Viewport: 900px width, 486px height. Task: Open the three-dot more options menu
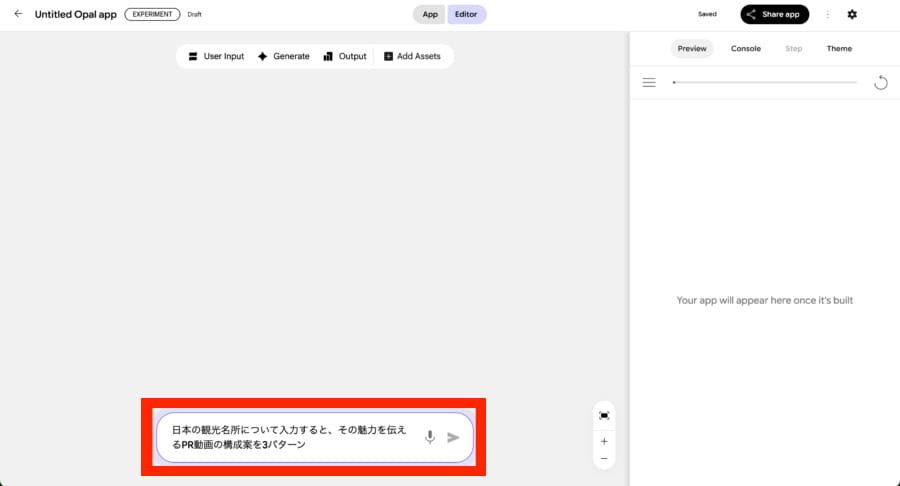pos(827,14)
